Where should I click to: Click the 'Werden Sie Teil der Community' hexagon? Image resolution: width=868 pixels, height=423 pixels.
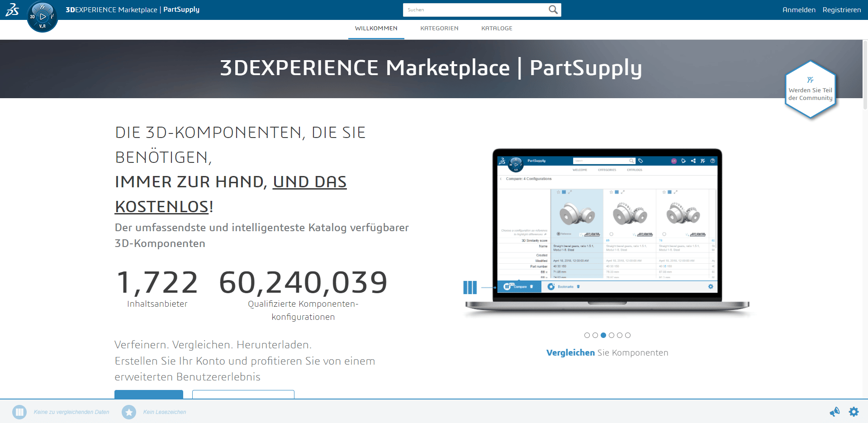pyautogui.click(x=810, y=90)
